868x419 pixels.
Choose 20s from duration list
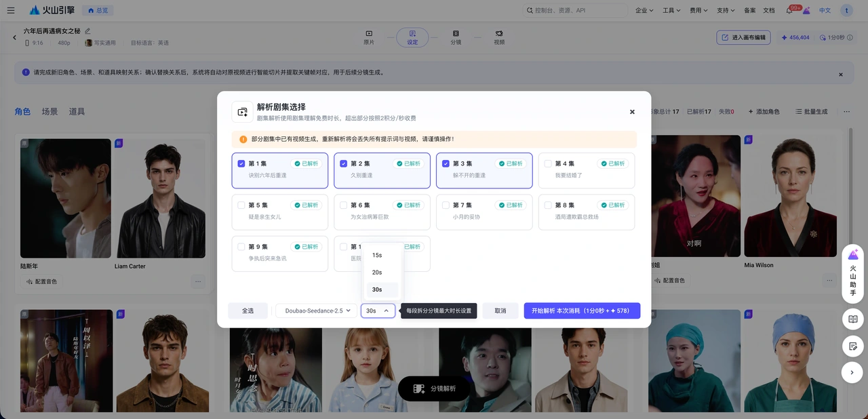click(382, 273)
